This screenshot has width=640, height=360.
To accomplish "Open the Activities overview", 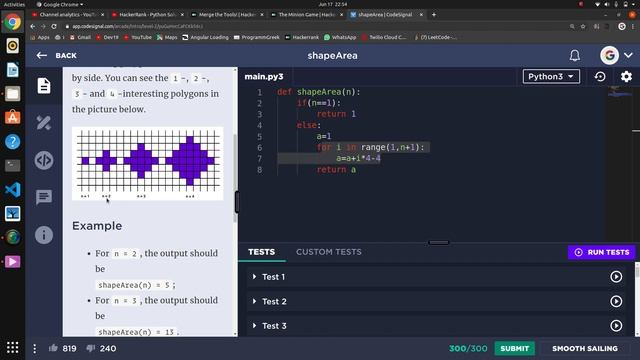I will point(14,4).
